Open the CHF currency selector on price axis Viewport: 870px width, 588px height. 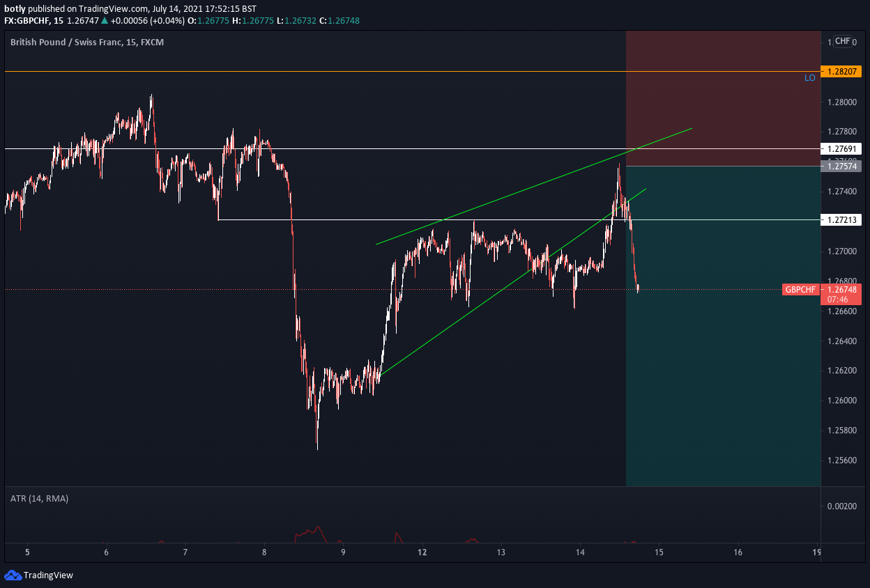click(x=843, y=41)
